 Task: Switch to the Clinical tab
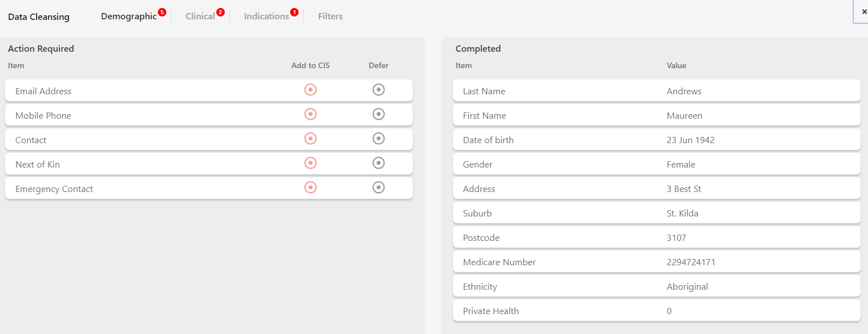(x=200, y=16)
